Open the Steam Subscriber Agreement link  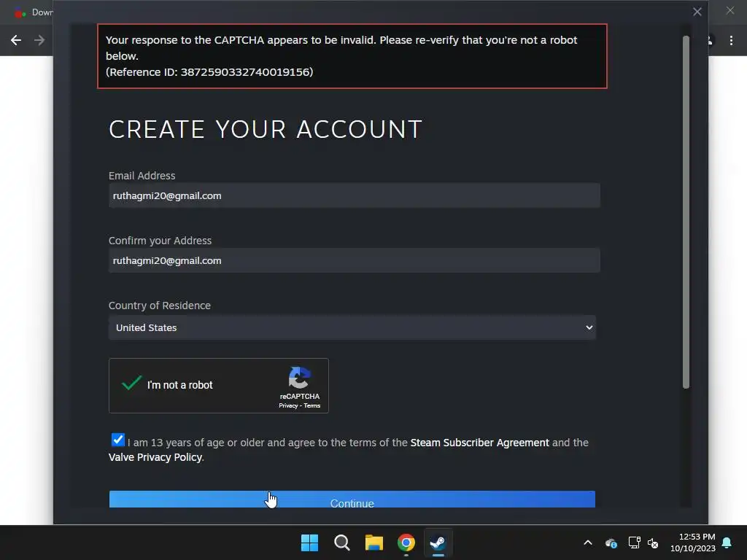tap(479, 443)
